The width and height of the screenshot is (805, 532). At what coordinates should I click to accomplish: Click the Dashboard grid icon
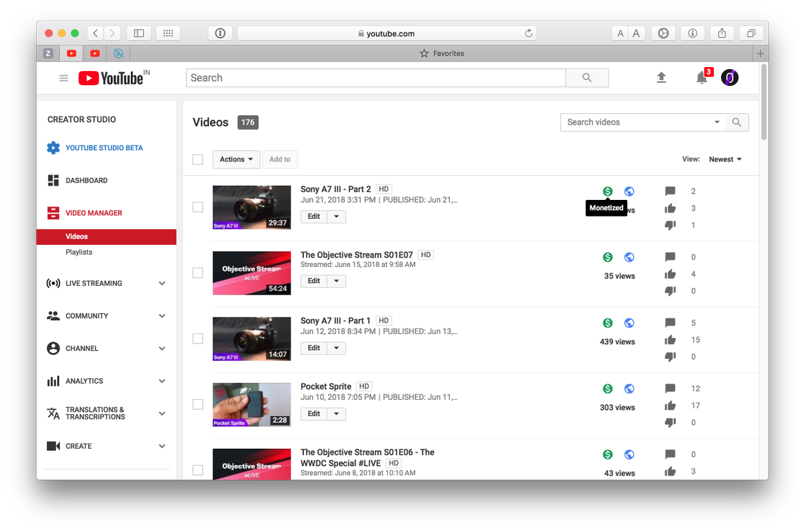(53, 180)
